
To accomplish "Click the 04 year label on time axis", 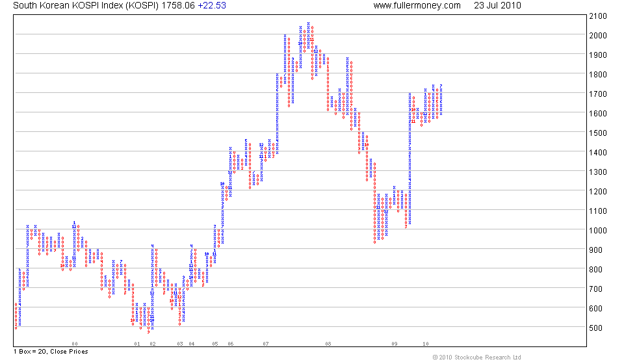I will click(x=192, y=344).
